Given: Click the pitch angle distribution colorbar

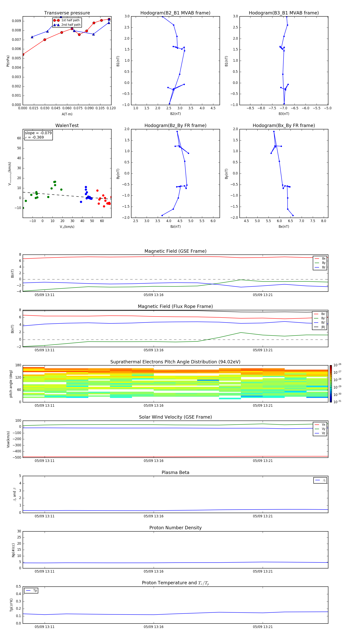Looking at the screenshot, I should point(331,383).
